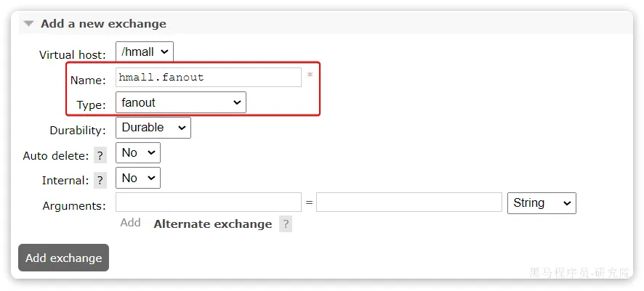This screenshot has width=644, height=291.
Task: Click the Alternate exchange help icon
Action: click(x=286, y=224)
